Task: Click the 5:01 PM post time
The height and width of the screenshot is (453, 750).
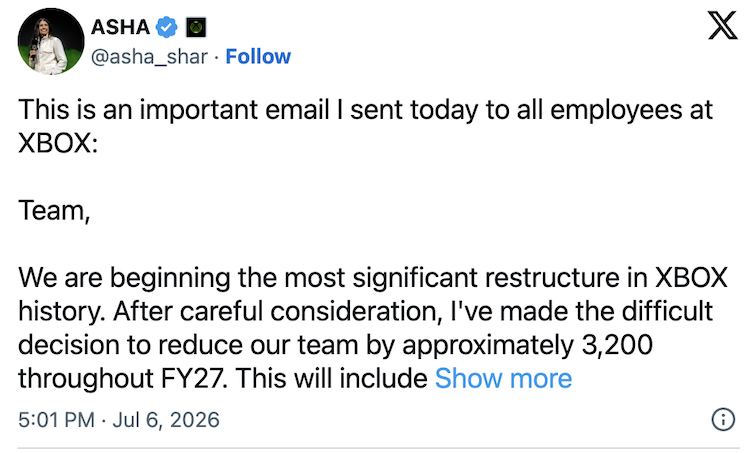Action: point(56,420)
